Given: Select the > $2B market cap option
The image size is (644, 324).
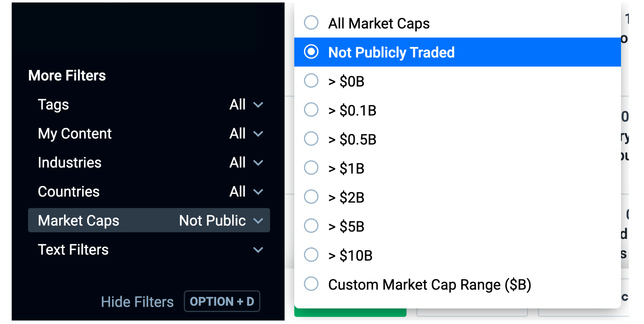Looking at the screenshot, I should click(311, 197).
